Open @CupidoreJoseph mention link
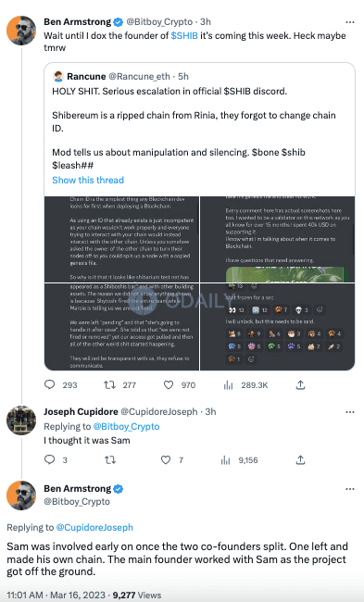364x602 pixels. pos(94,528)
